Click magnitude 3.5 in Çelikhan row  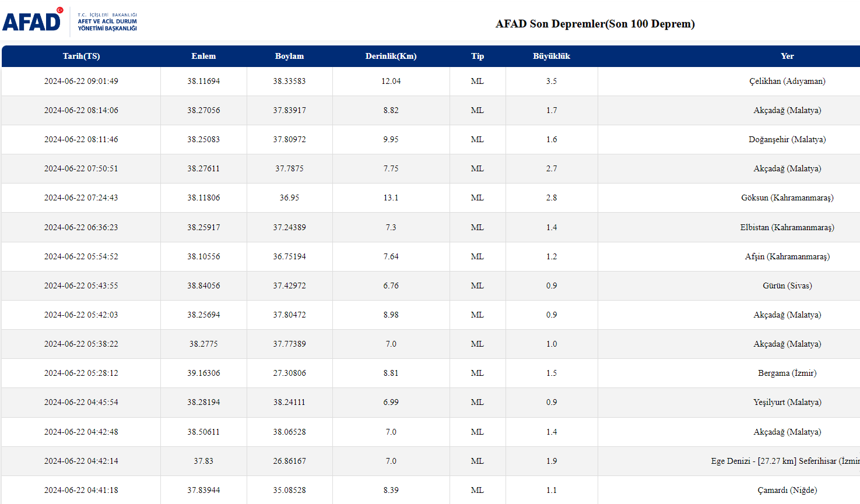coord(552,81)
